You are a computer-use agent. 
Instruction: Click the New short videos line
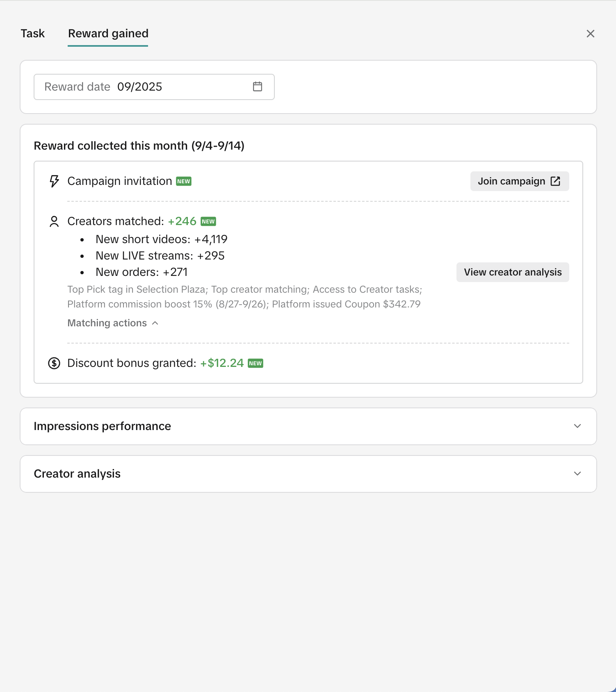tap(161, 239)
